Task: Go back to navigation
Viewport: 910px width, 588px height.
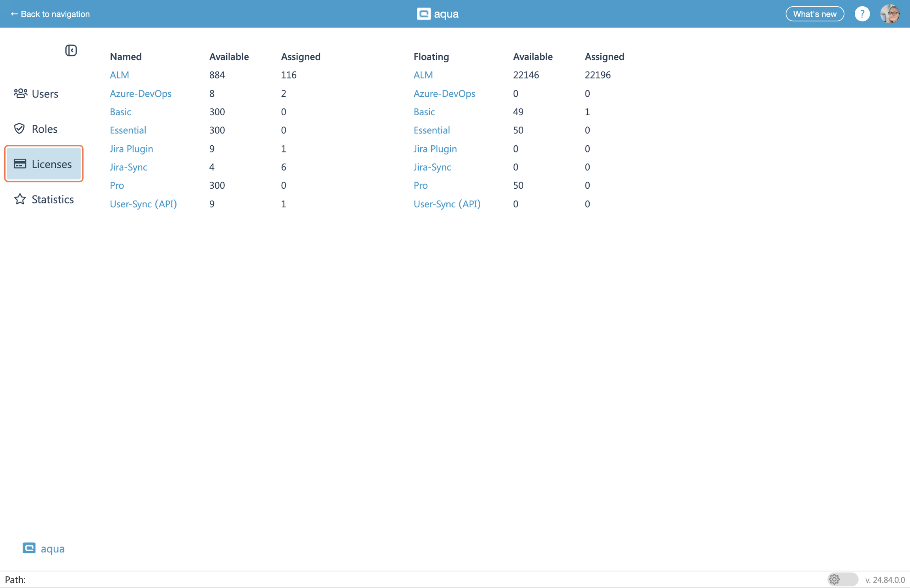Action: [x=50, y=14]
